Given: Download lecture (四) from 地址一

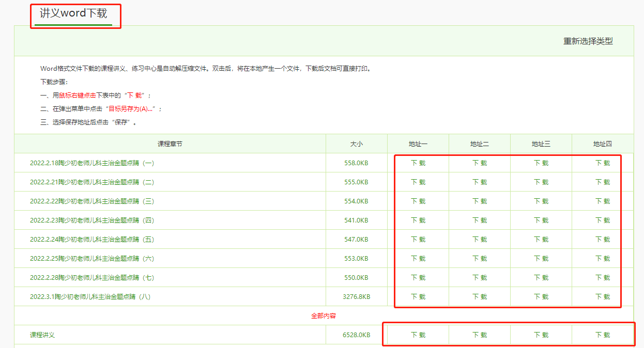Looking at the screenshot, I should [x=418, y=220].
